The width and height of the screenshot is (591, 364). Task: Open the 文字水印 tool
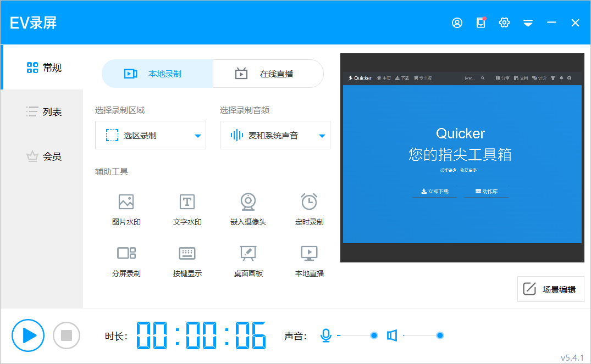tap(187, 210)
